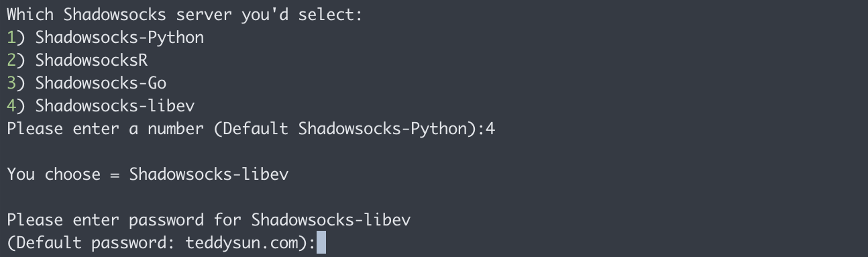Click the green number 1 marker
Image resolution: width=868 pixels, height=257 pixels.
click(11, 38)
